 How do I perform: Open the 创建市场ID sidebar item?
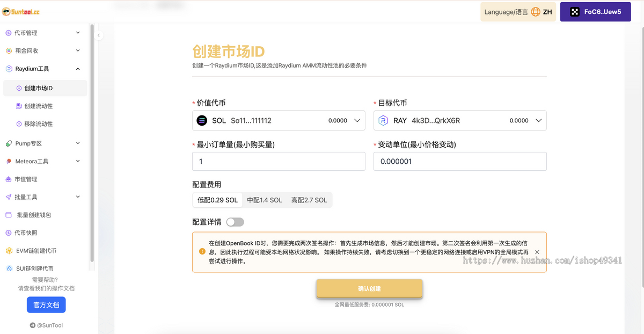(x=45, y=88)
